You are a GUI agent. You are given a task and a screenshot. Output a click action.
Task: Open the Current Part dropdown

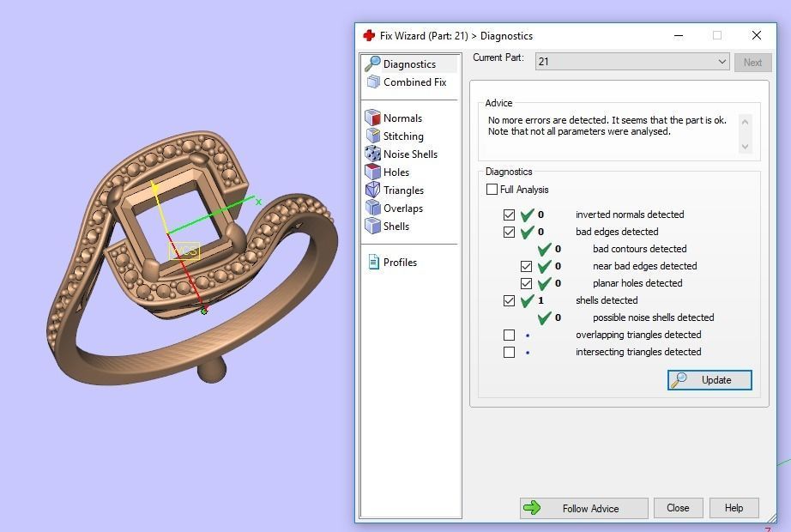pyautogui.click(x=632, y=62)
